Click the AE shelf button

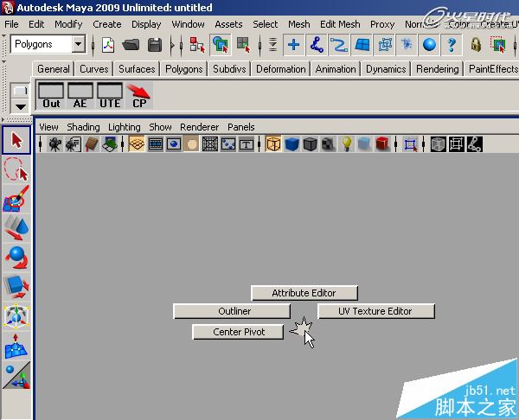80,96
